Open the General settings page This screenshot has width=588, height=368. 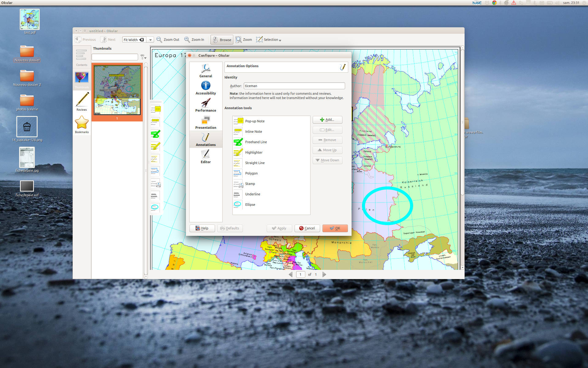coord(206,71)
